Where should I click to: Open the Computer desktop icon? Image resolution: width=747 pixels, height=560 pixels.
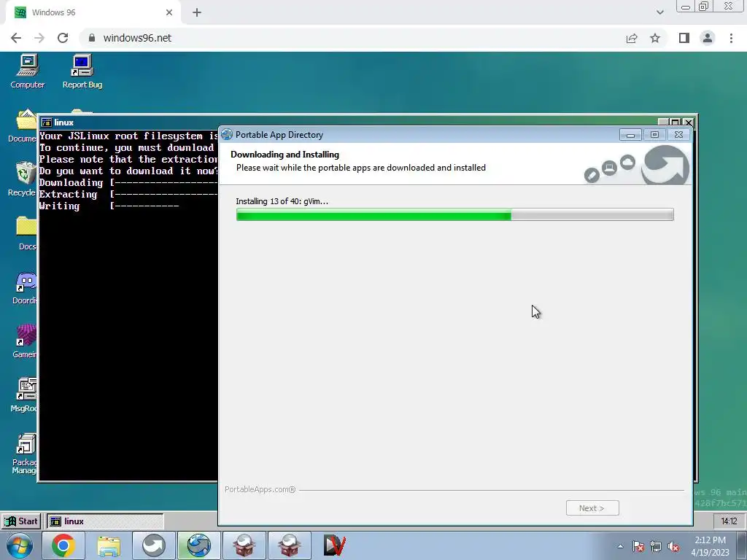point(27,71)
